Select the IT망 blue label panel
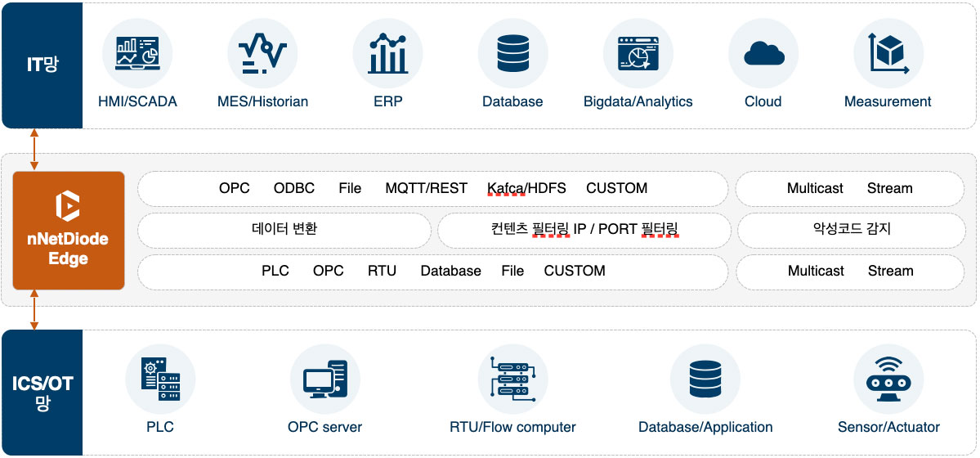The image size is (980, 458). [x=42, y=65]
